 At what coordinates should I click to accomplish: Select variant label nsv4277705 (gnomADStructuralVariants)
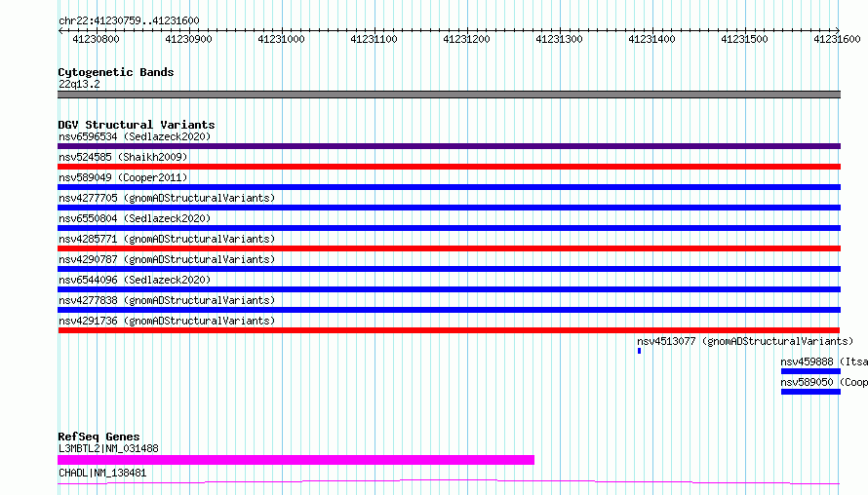[x=167, y=198]
